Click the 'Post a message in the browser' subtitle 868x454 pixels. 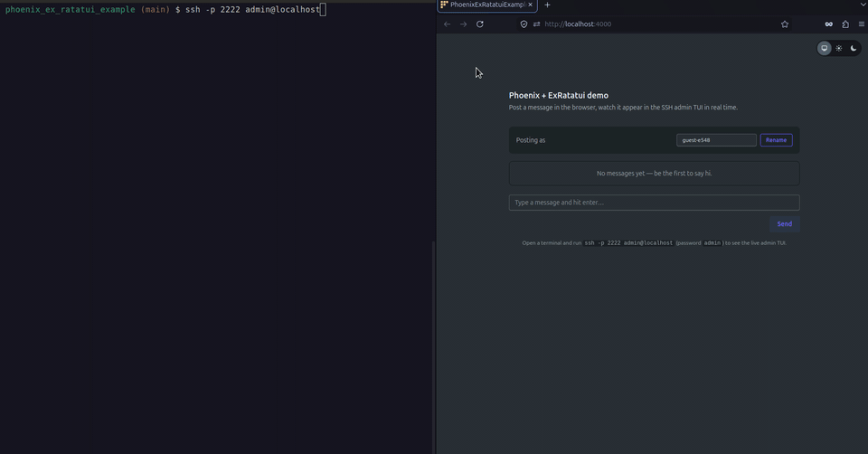623,108
